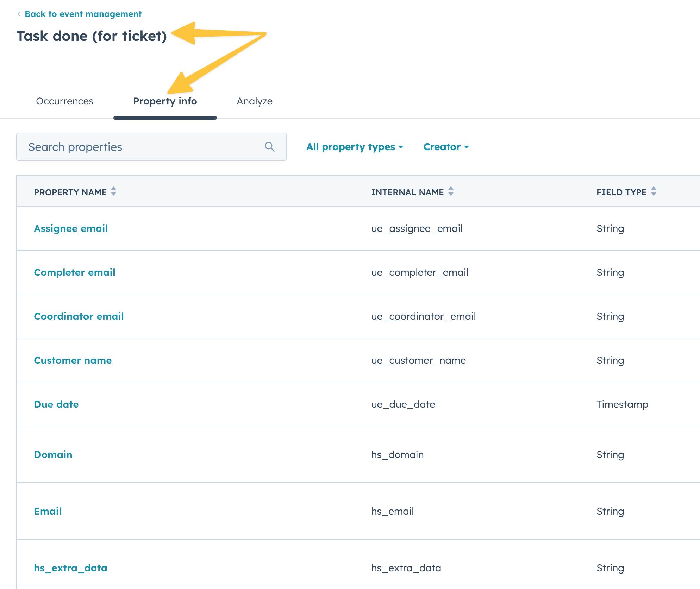Expand the Creator filter dropdown
Image resolution: width=700 pixels, height=589 pixels.
(446, 147)
